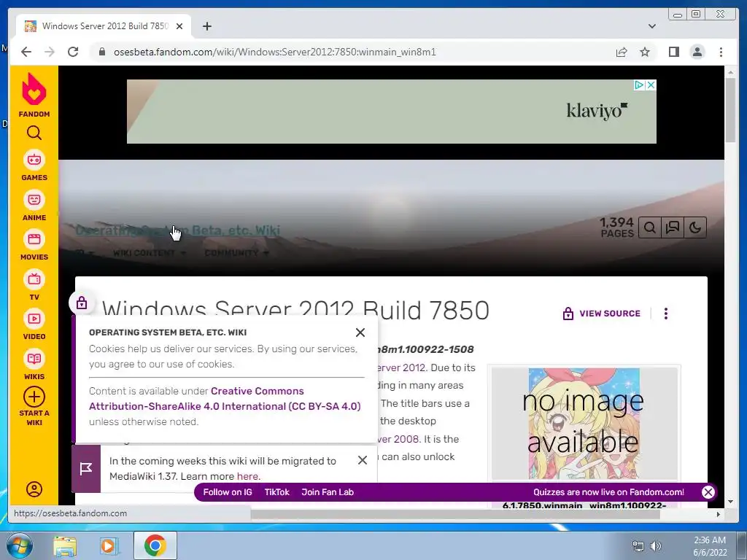Open the wiki discussions icon
Image resolution: width=747 pixels, height=560 pixels.
coord(672,227)
